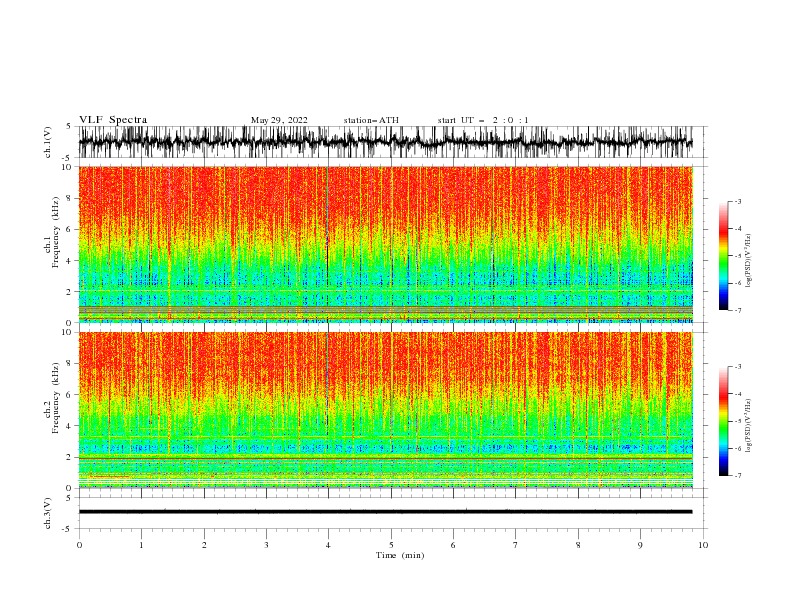Click the 'Time (min)' axis label
This screenshot has height=612, width=792.
(400, 555)
